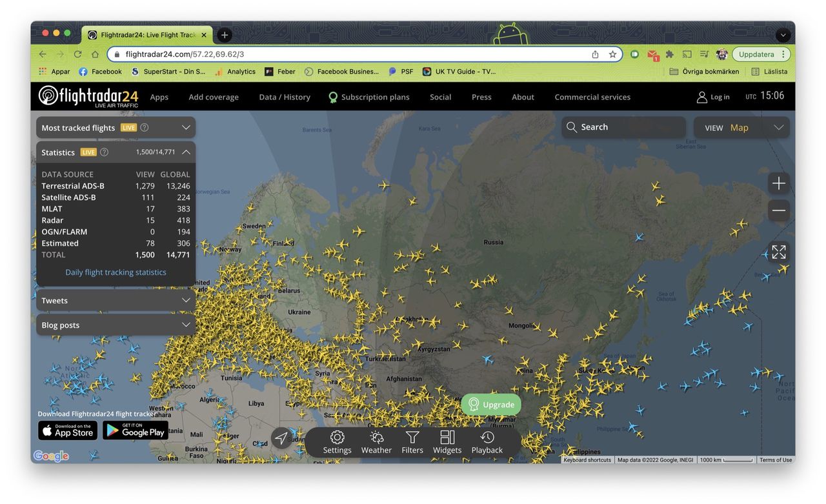
Task: Zoom out the map with minus button
Action: (x=778, y=210)
